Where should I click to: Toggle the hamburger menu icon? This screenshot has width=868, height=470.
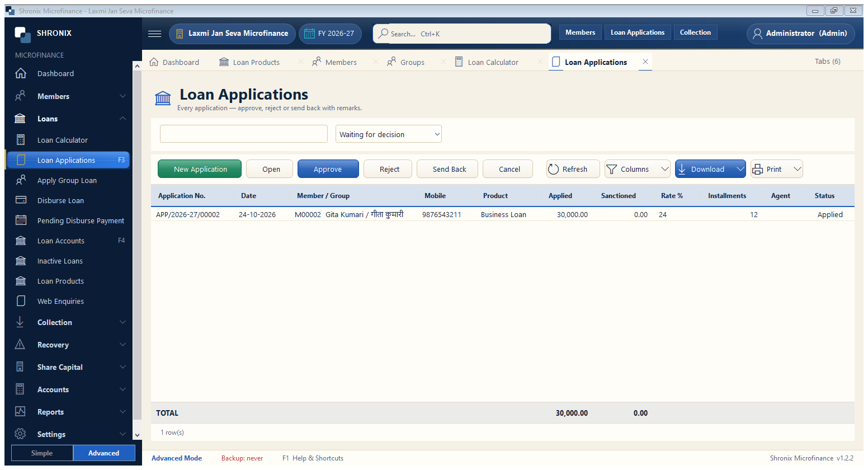154,34
